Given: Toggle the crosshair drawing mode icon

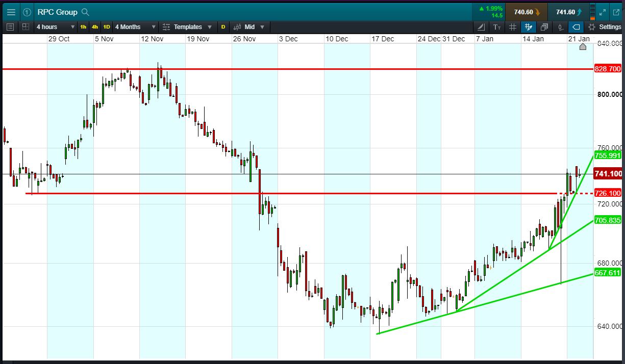Looking at the screenshot, I should pos(529,27).
